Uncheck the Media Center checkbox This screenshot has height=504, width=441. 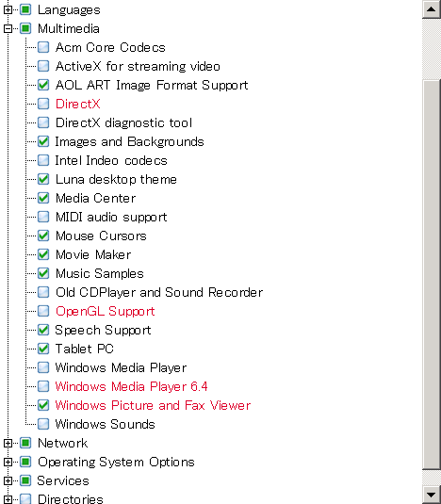click(43, 198)
